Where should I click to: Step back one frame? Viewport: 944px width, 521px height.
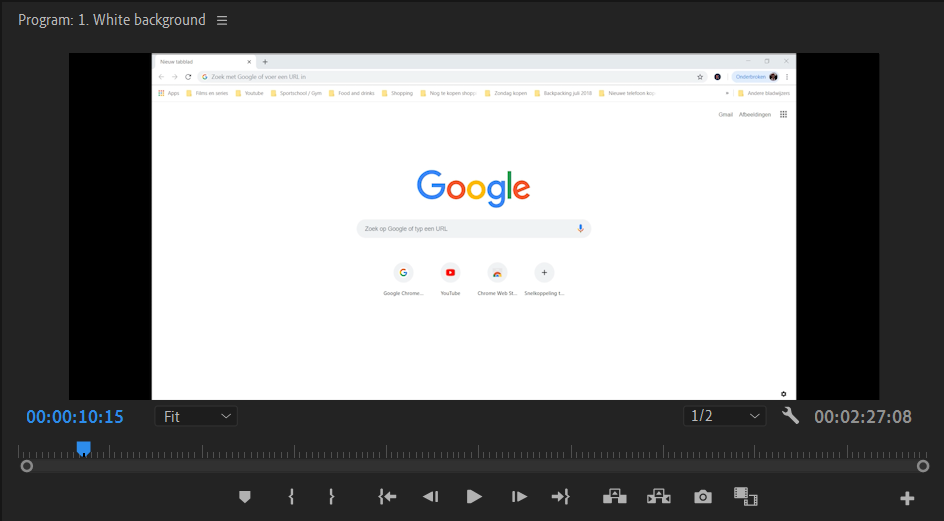[430, 497]
